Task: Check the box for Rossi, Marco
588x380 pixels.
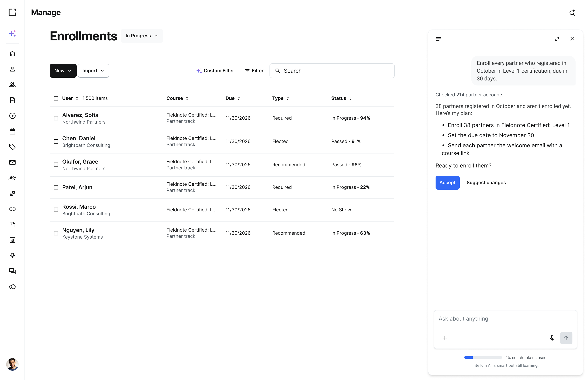Action: click(56, 210)
